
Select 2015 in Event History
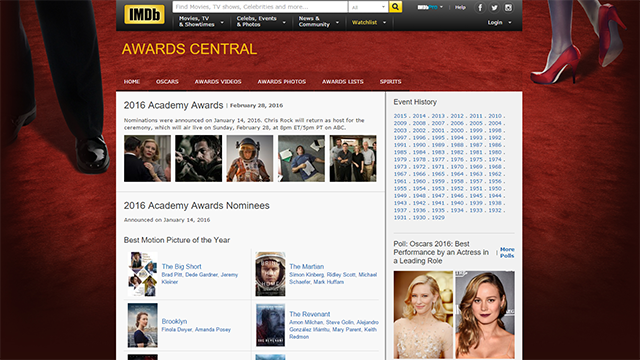pyautogui.click(x=400, y=116)
